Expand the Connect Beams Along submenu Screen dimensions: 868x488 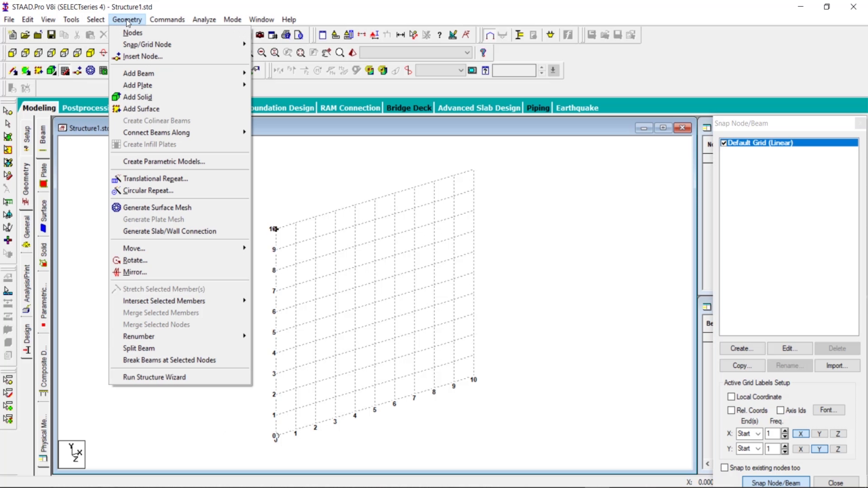point(180,133)
